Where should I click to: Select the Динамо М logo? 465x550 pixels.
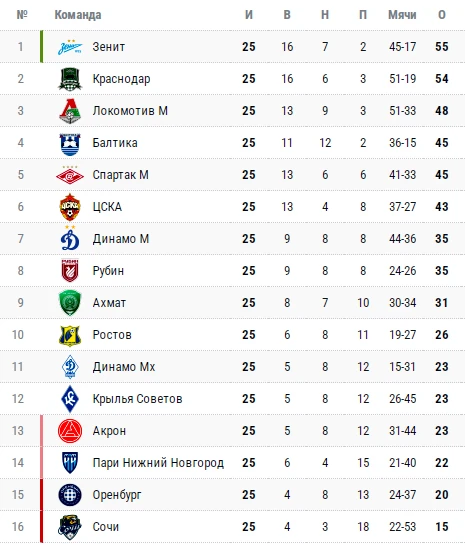(x=70, y=239)
